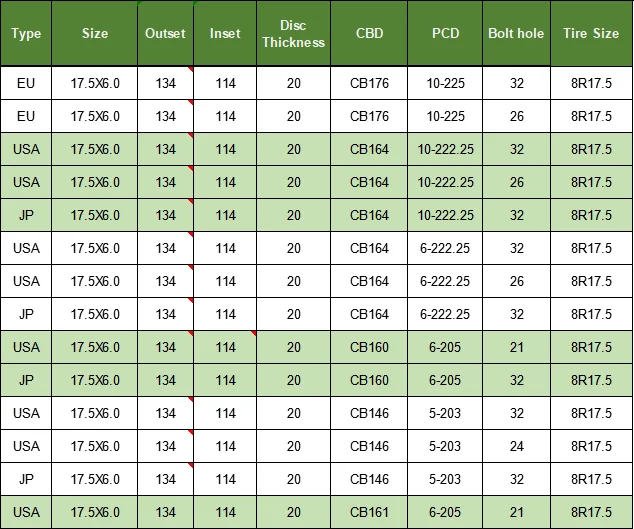Click the Type column header
Image resolution: width=634 pixels, height=529 pixels.
pyautogui.click(x=26, y=34)
